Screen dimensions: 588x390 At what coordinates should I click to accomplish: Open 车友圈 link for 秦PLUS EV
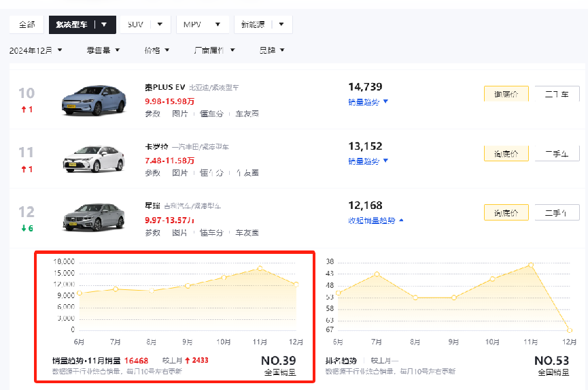[247, 114]
